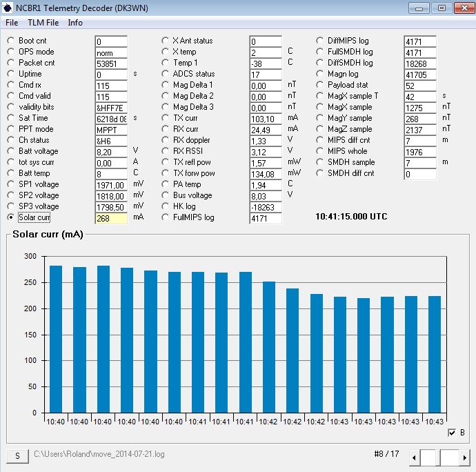Open the TLM File menu
This screenshot has width=476, height=472.
pos(43,23)
